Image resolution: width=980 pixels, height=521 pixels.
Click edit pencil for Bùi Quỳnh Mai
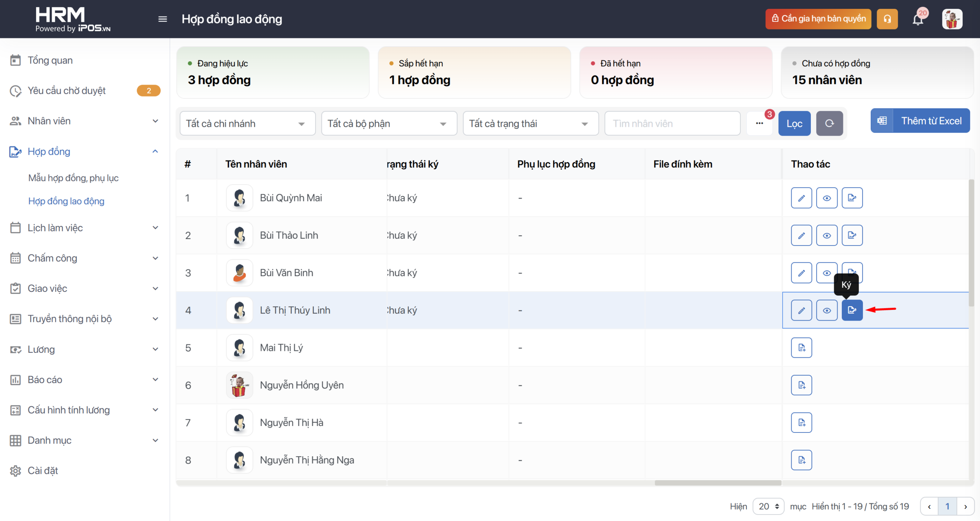pyautogui.click(x=801, y=198)
